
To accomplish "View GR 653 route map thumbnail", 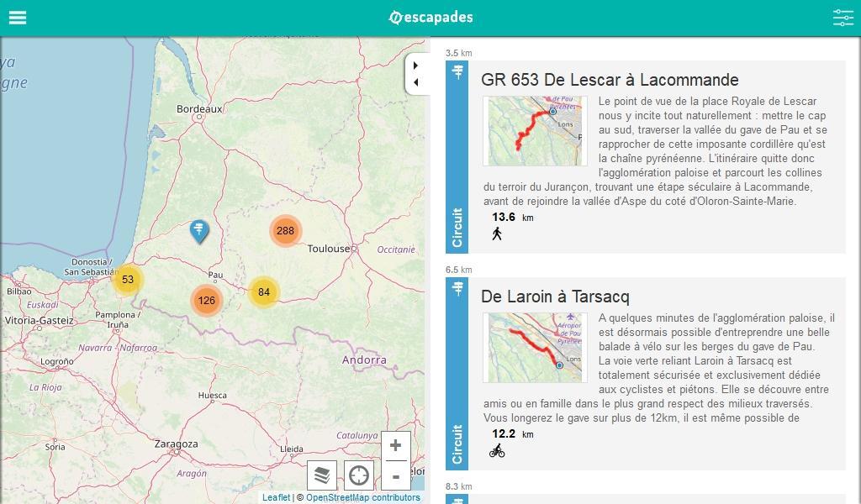I will pos(535,131).
